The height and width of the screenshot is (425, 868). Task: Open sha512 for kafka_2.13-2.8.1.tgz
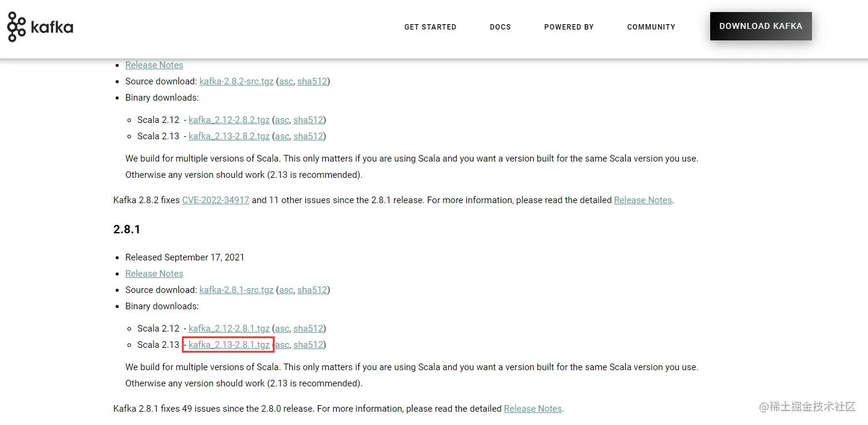[x=308, y=345]
